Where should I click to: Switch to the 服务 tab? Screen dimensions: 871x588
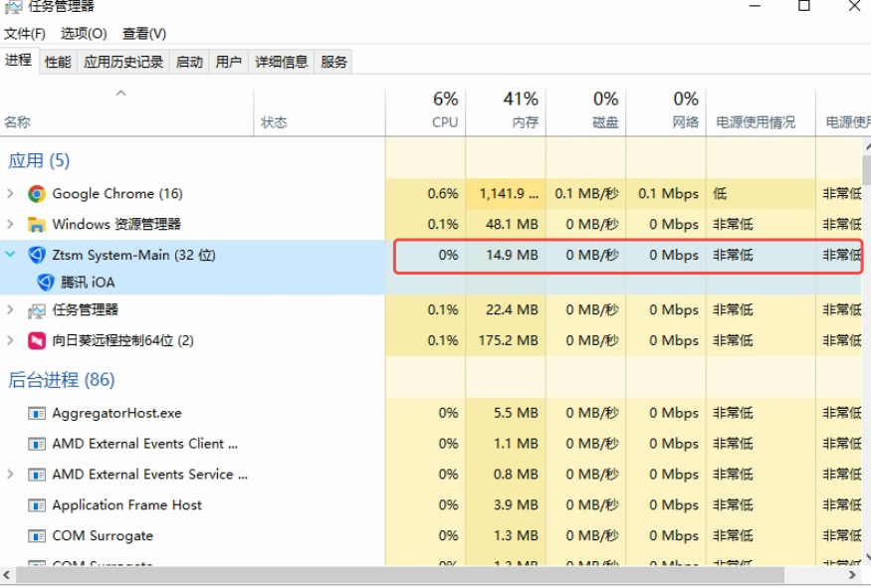coord(333,62)
